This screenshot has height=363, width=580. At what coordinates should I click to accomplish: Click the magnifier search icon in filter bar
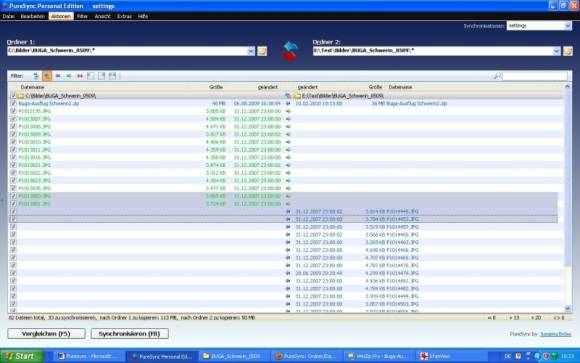tap(497, 76)
